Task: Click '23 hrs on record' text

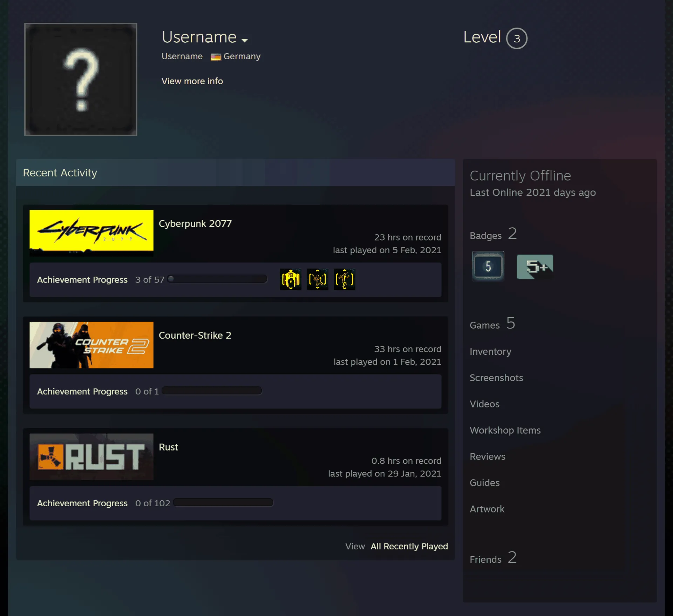Action: pyautogui.click(x=408, y=237)
